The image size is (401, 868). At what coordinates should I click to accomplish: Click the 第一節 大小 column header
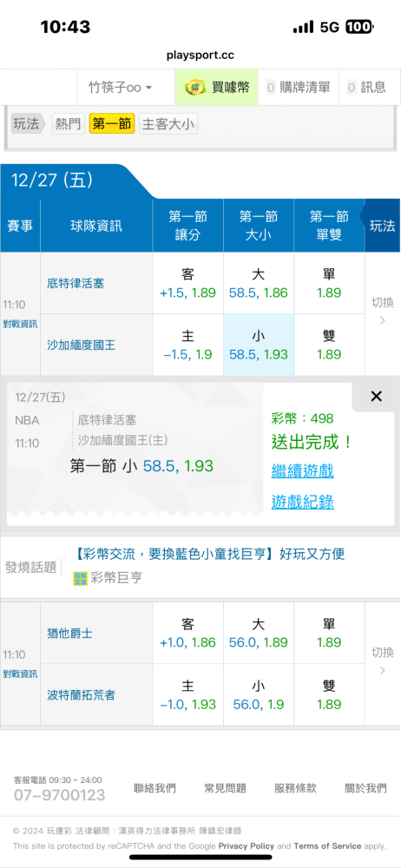pyautogui.click(x=258, y=226)
